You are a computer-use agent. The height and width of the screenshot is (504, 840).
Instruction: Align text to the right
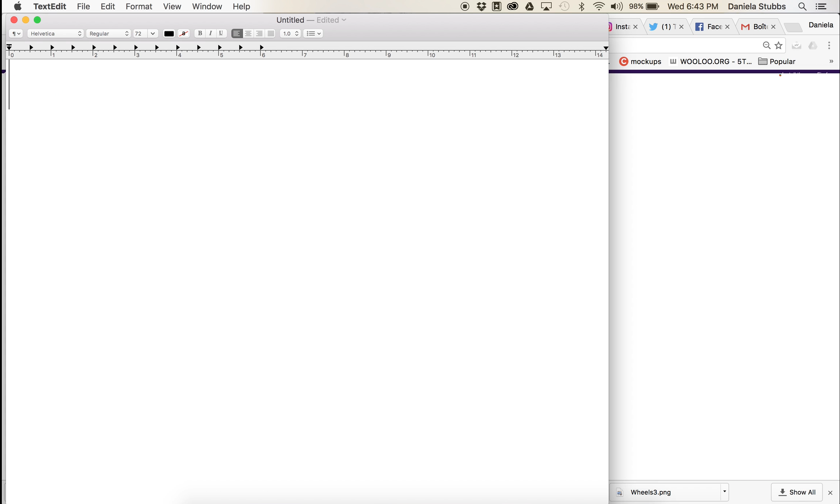pyautogui.click(x=260, y=33)
